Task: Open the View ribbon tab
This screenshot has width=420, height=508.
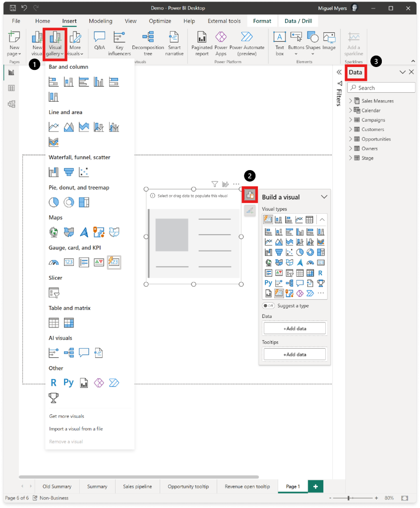Action: click(x=130, y=21)
